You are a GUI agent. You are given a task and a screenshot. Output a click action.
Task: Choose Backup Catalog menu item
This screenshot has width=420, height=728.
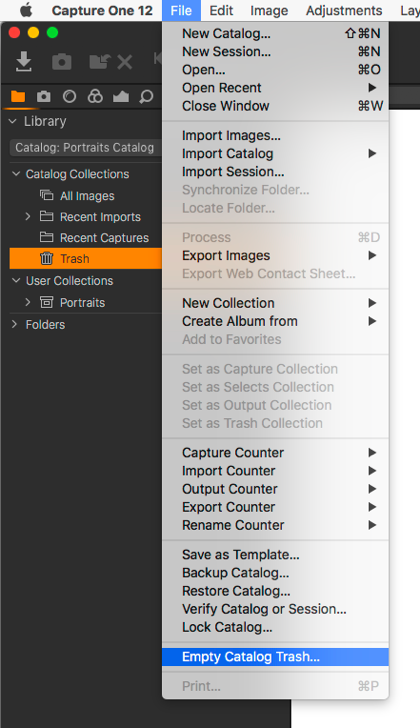pos(275,573)
